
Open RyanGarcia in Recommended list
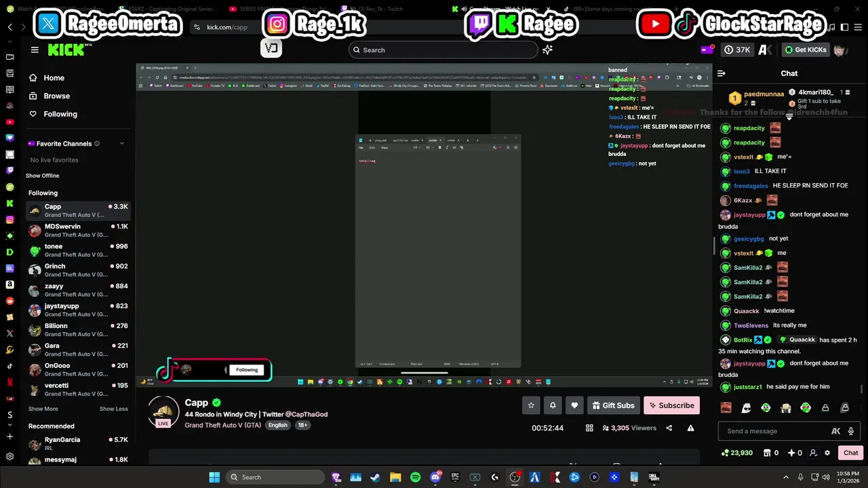point(78,443)
